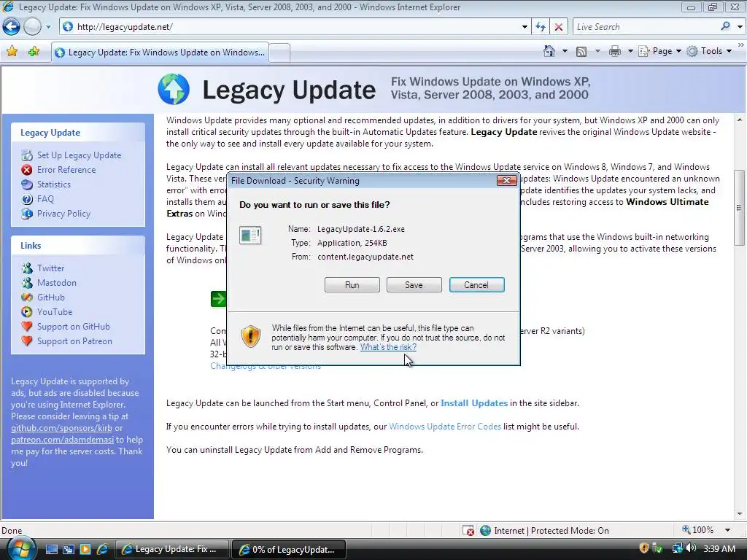The image size is (747, 560).
Task: Expand the Home button dropdown arrow
Action: [565, 51]
